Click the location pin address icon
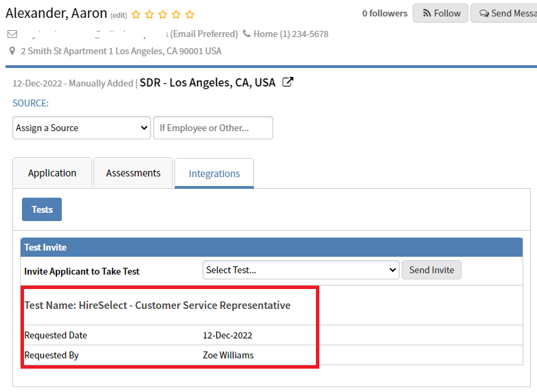Viewport: 537px width, 392px height. (x=12, y=51)
